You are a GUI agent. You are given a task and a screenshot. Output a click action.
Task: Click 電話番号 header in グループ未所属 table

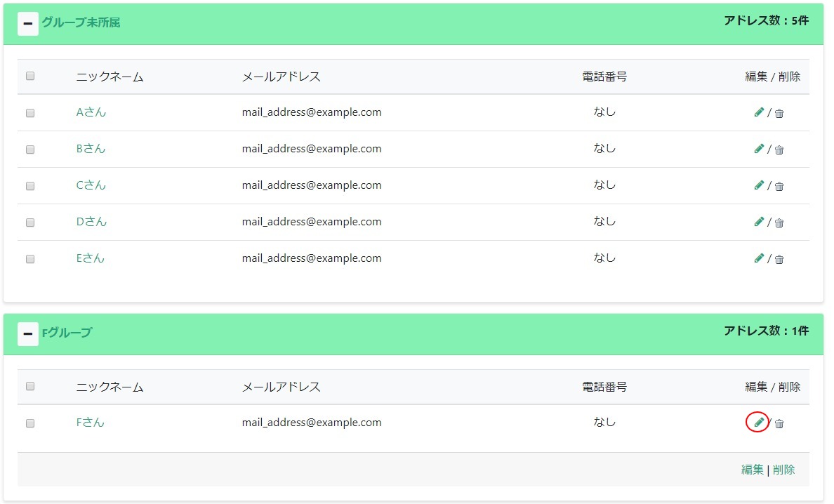coord(604,77)
